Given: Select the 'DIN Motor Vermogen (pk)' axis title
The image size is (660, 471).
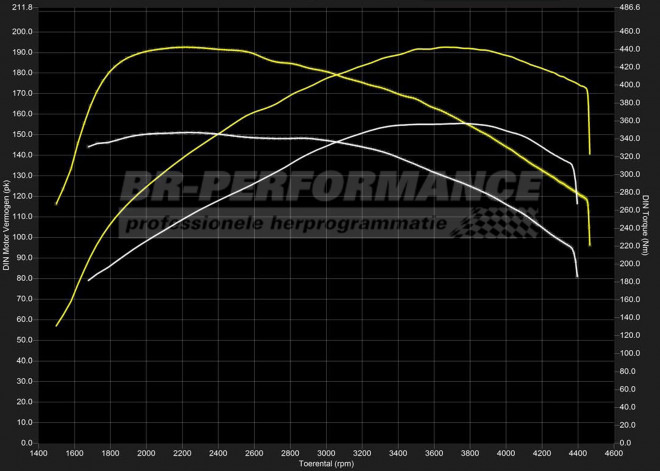Looking at the screenshot, I should (x=7, y=224).
